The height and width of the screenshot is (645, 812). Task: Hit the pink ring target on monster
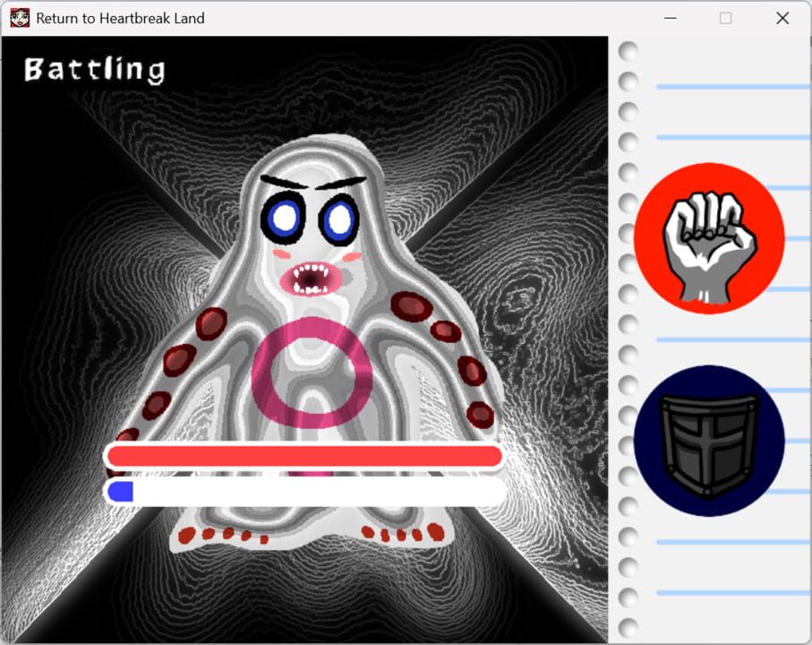(x=312, y=373)
